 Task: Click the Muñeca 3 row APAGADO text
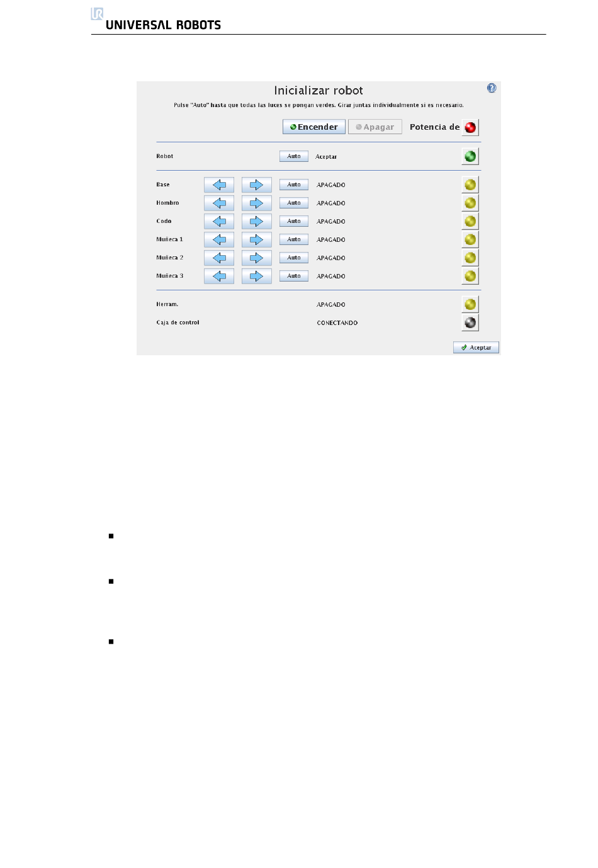point(331,277)
